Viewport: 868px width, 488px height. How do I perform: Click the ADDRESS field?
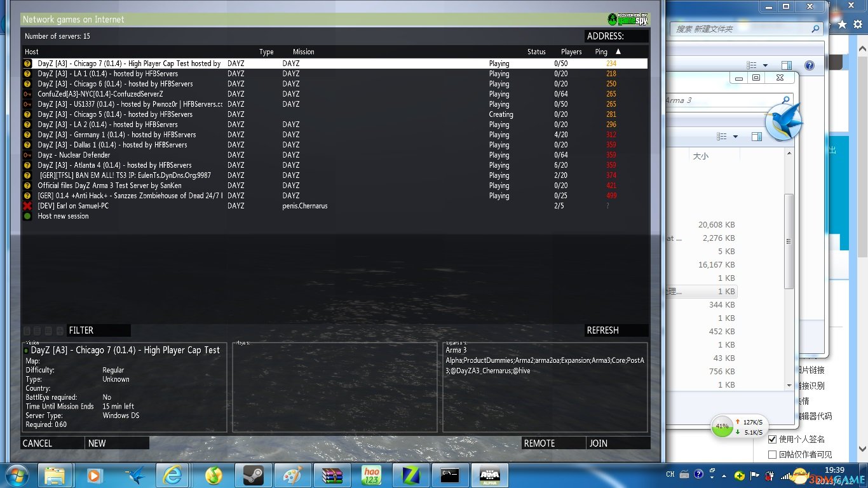coord(616,36)
